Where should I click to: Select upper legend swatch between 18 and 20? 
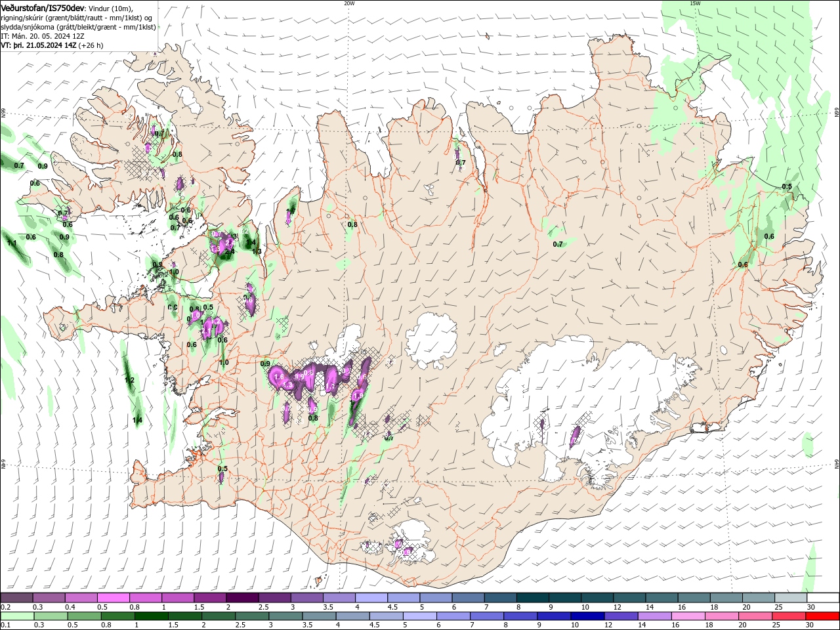point(725,598)
